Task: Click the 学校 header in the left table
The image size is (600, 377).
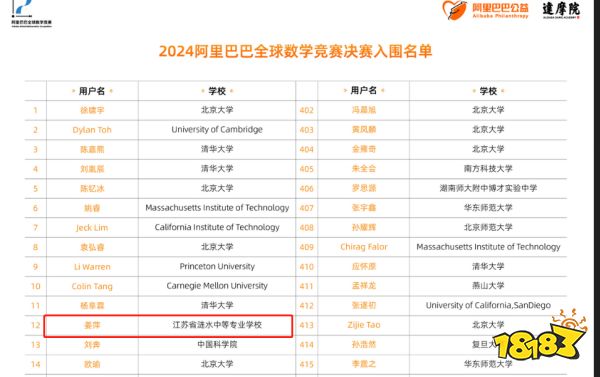Action: [217, 91]
